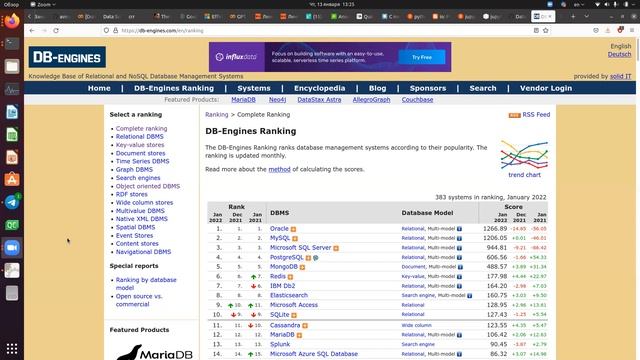Click the browser Forward arrow

point(44,31)
